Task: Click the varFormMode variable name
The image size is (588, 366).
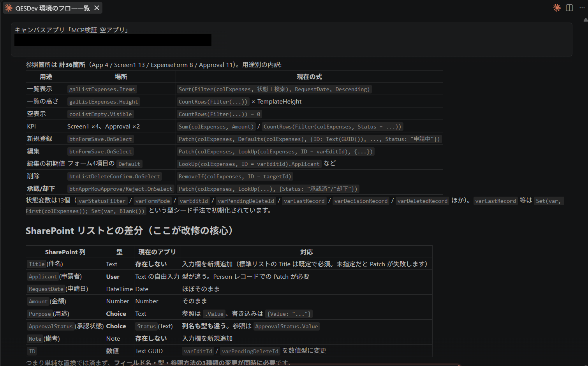Action: [153, 201]
